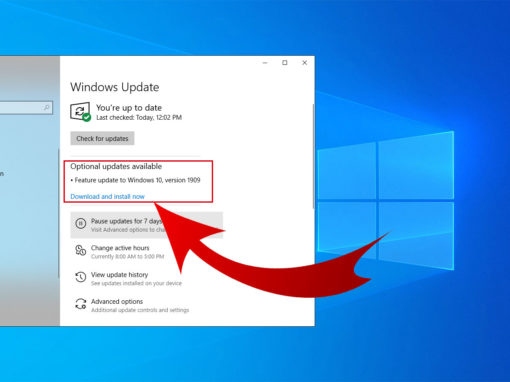
Task: Click 'Feature update to Windows 10, version 1909'
Action: 137,180
